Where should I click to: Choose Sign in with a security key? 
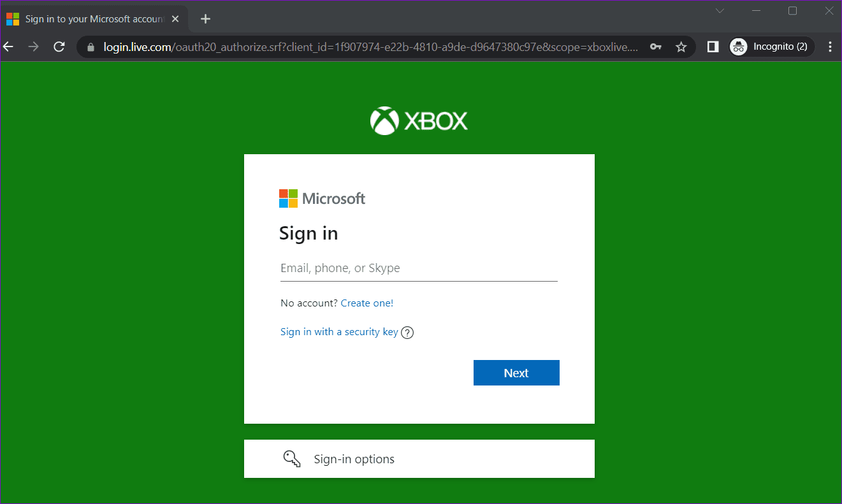339,332
